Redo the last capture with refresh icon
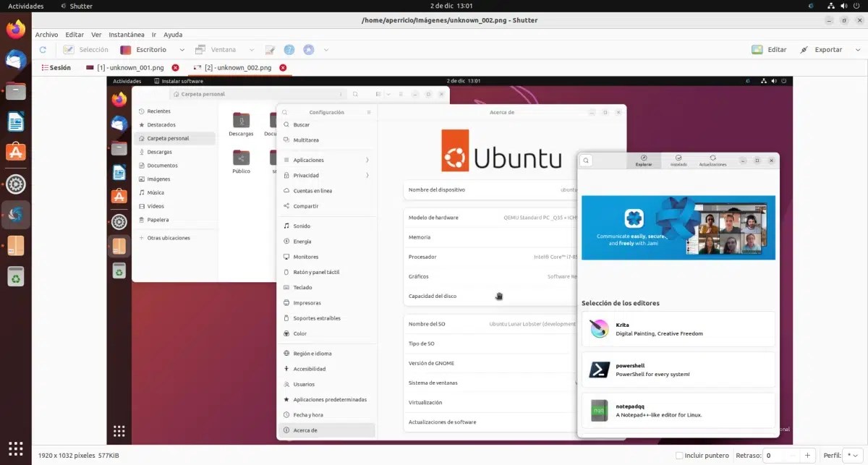This screenshot has width=868, height=465. (42, 49)
